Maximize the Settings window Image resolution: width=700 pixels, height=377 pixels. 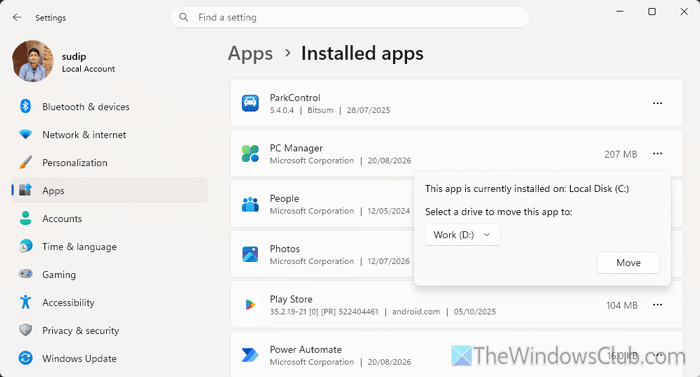[652, 12]
